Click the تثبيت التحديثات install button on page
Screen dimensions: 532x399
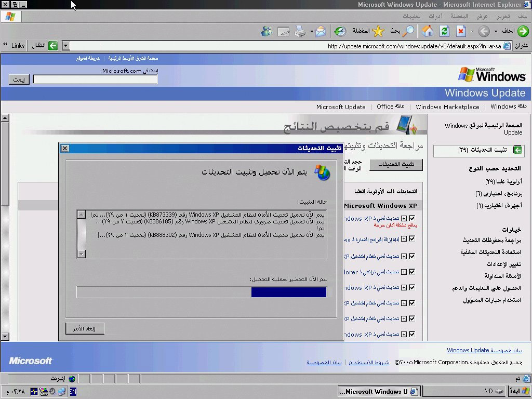click(396, 165)
